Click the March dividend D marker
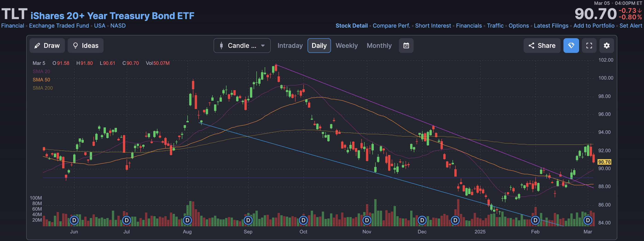 [588, 220]
